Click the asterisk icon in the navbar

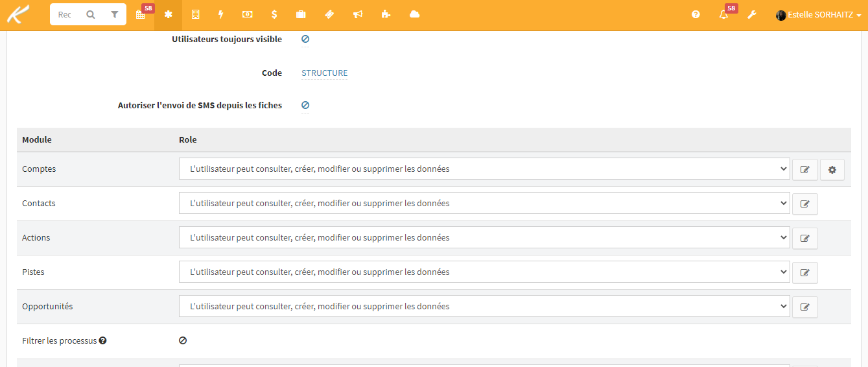click(x=169, y=14)
